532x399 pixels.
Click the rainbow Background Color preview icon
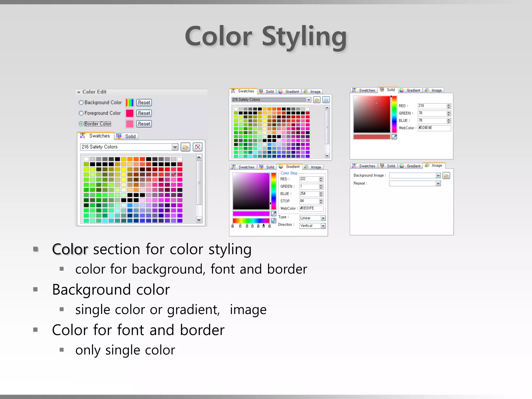(130, 103)
